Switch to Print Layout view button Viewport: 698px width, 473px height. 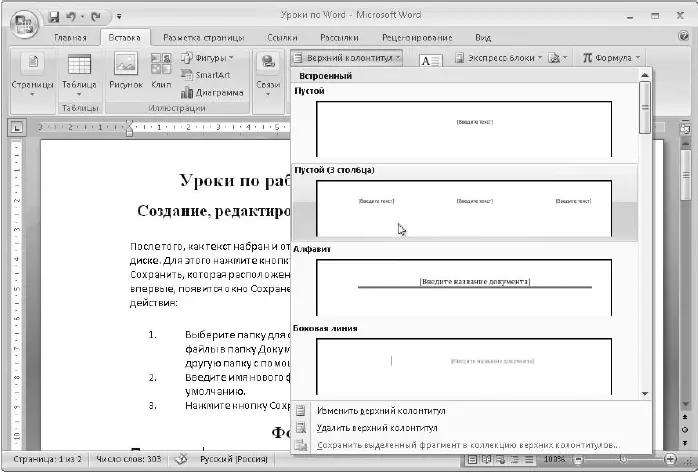click(x=473, y=459)
